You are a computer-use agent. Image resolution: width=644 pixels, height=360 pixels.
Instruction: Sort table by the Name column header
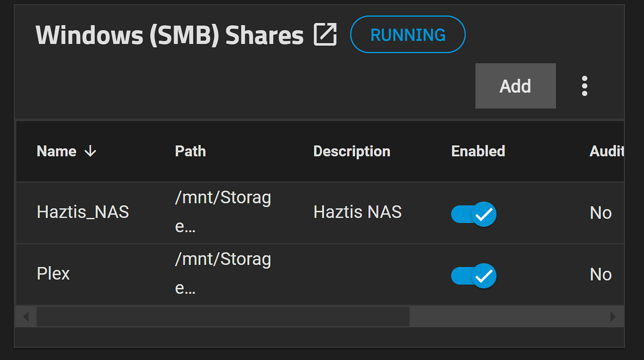[x=56, y=151]
